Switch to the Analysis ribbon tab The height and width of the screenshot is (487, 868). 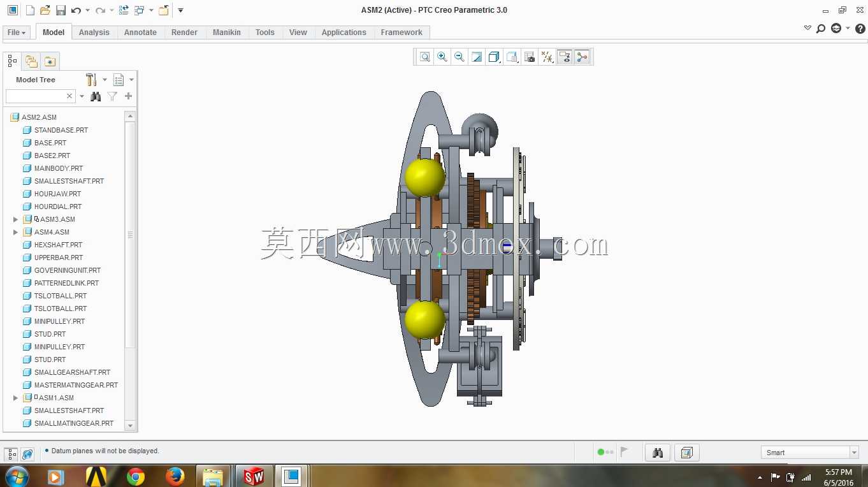click(94, 33)
